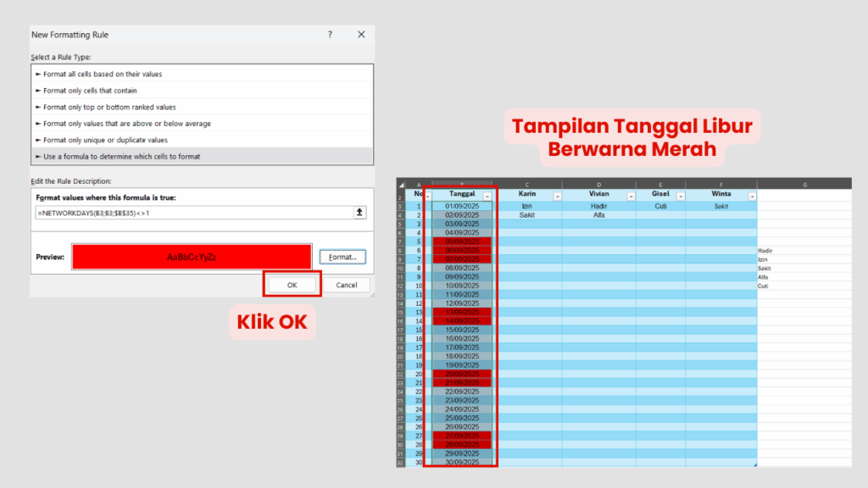Viewport: 868px width, 488px height.
Task: Open the Vivian column filter dropdown
Action: tap(630, 194)
